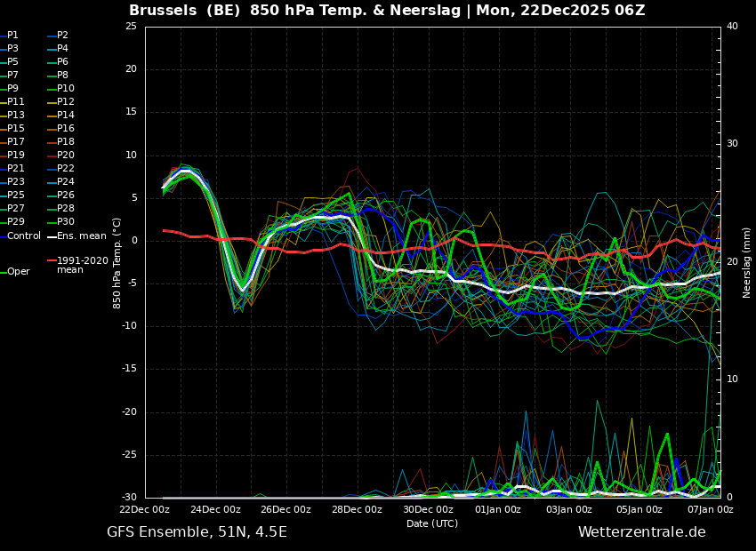Viewport: 756px width, 551px height.
Task: Click the Wetterzentrale.de site label
Action: tap(641, 532)
